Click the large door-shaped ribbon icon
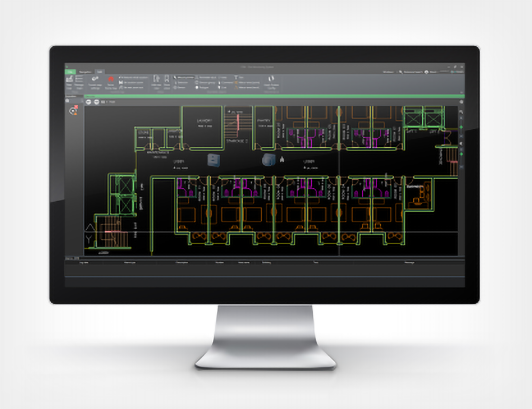The image size is (532, 409). point(156,79)
